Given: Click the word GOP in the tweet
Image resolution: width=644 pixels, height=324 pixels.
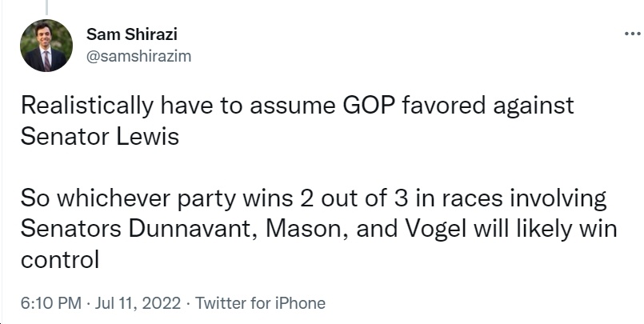Looking at the screenshot, I should point(369,105).
